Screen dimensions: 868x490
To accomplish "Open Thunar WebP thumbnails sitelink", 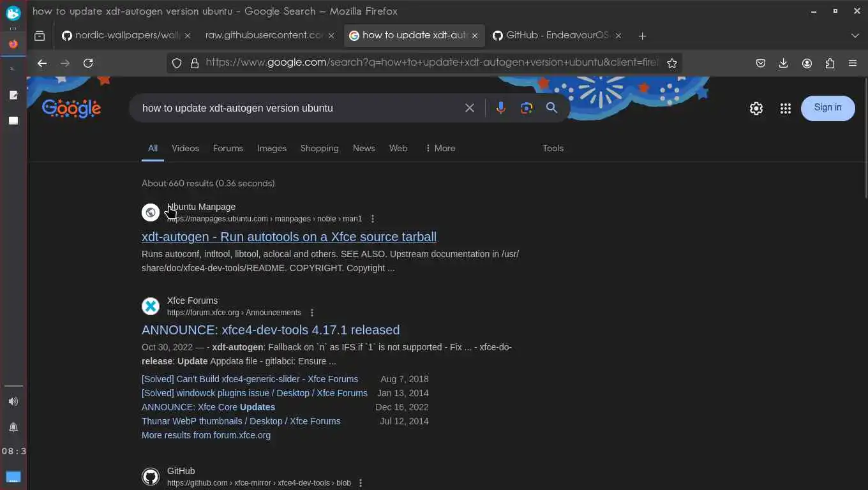I will 241,421.
